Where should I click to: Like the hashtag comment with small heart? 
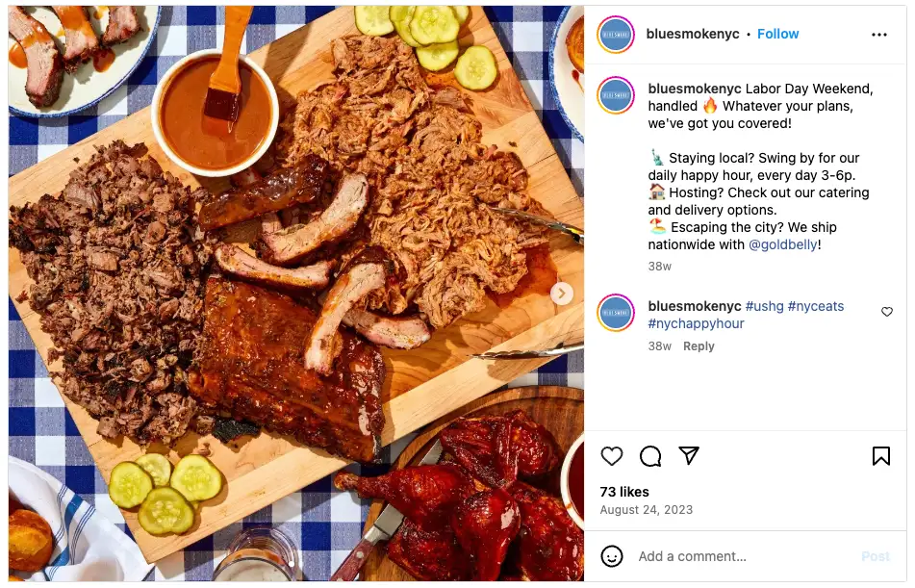click(887, 312)
